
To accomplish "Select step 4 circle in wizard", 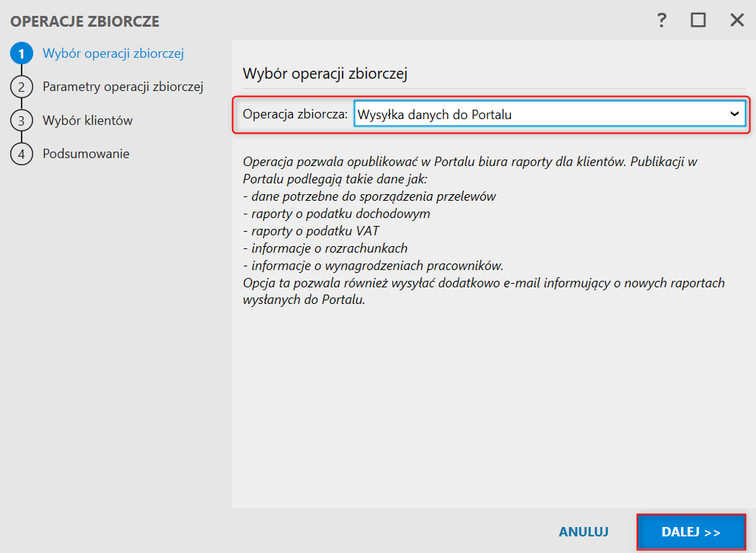I will pyautogui.click(x=21, y=154).
